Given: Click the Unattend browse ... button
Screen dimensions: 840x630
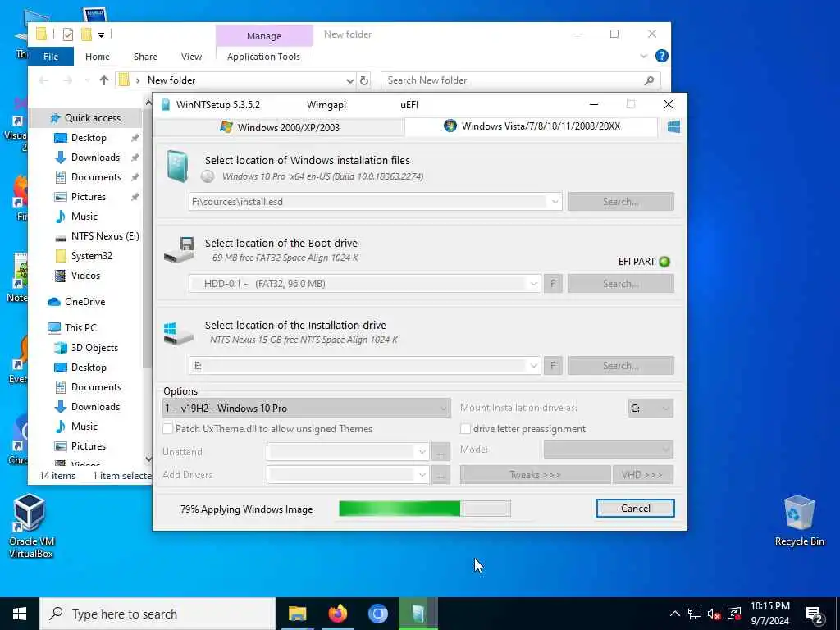Looking at the screenshot, I should click(441, 452).
